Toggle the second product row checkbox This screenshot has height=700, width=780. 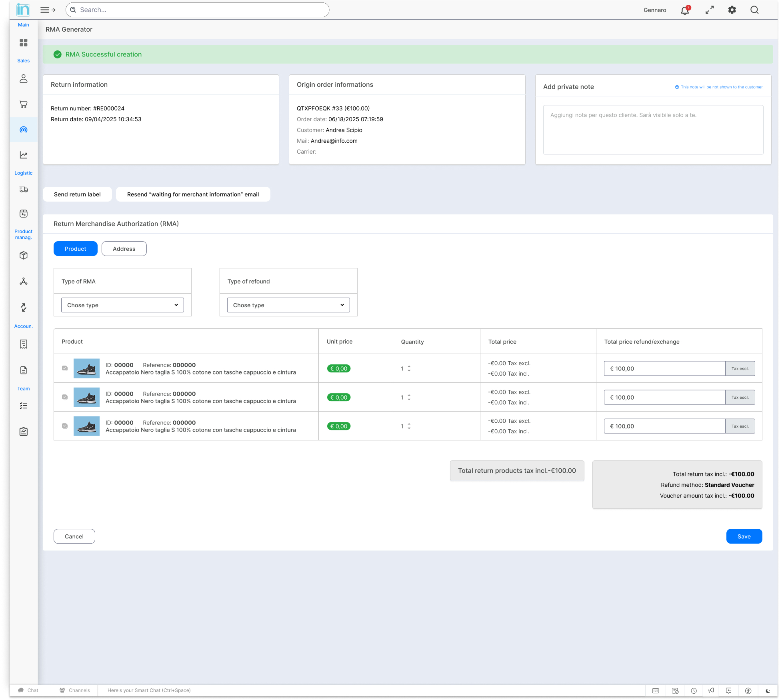pyautogui.click(x=65, y=397)
